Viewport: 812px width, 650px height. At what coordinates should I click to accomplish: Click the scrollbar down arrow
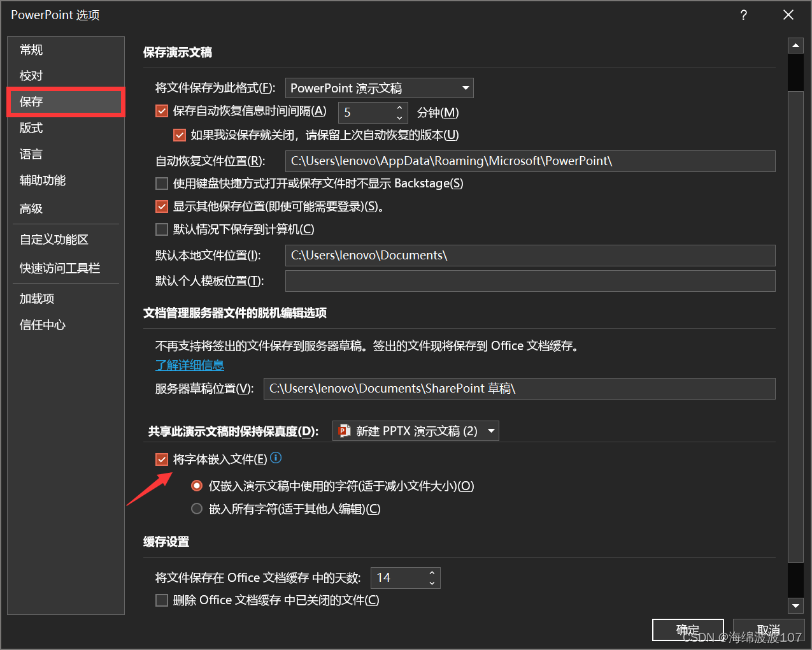pos(795,606)
